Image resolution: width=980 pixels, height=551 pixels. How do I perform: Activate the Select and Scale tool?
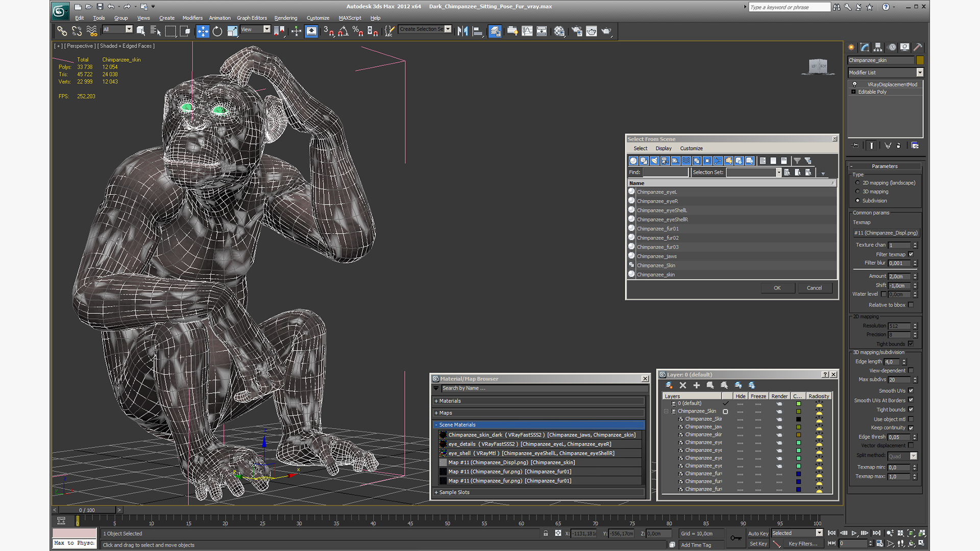point(232,31)
